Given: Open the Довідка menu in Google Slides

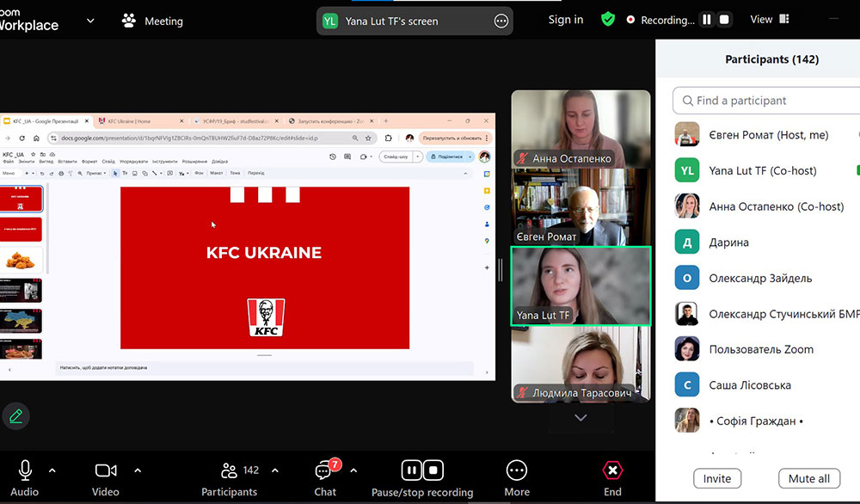Looking at the screenshot, I should click(219, 162).
